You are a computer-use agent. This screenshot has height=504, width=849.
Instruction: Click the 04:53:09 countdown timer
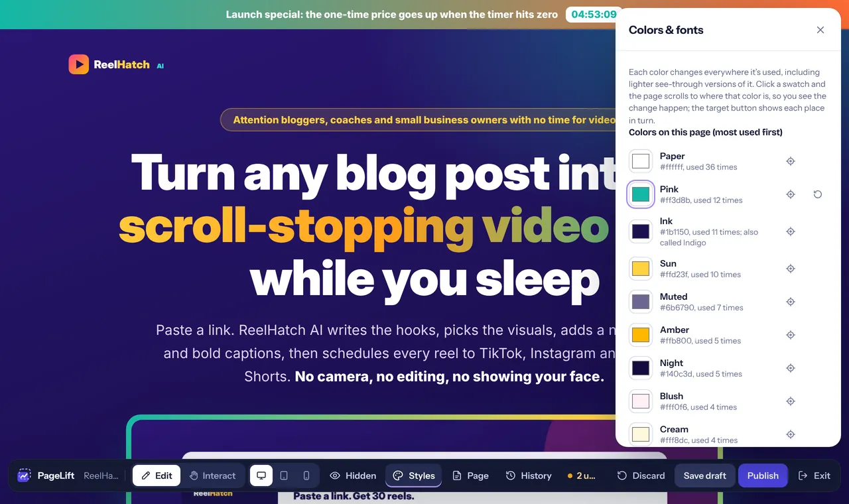click(594, 15)
